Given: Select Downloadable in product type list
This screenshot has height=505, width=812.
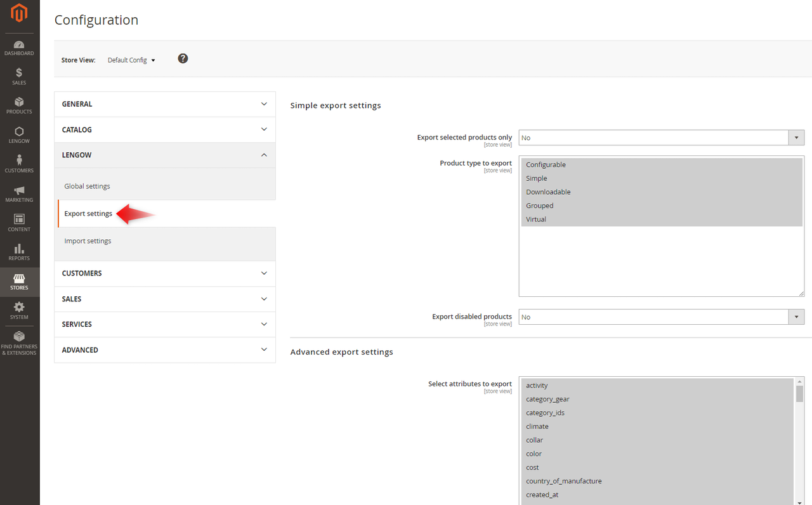Looking at the screenshot, I should pyautogui.click(x=548, y=192).
